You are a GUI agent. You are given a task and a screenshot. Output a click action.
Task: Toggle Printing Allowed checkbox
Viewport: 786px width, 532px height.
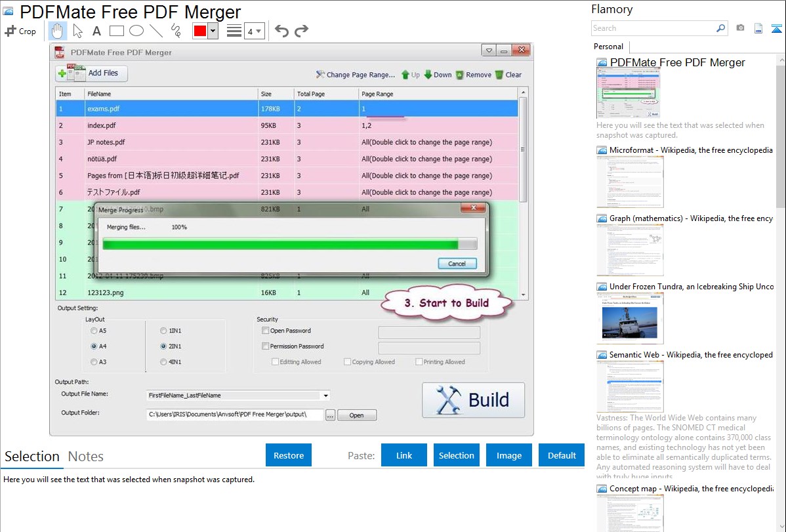pos(419,361)
